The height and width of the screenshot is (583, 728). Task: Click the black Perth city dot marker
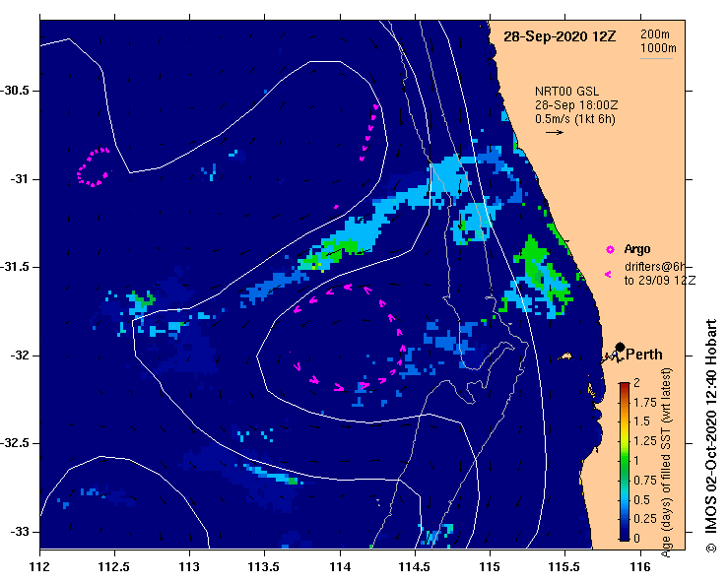click(620, 347)
